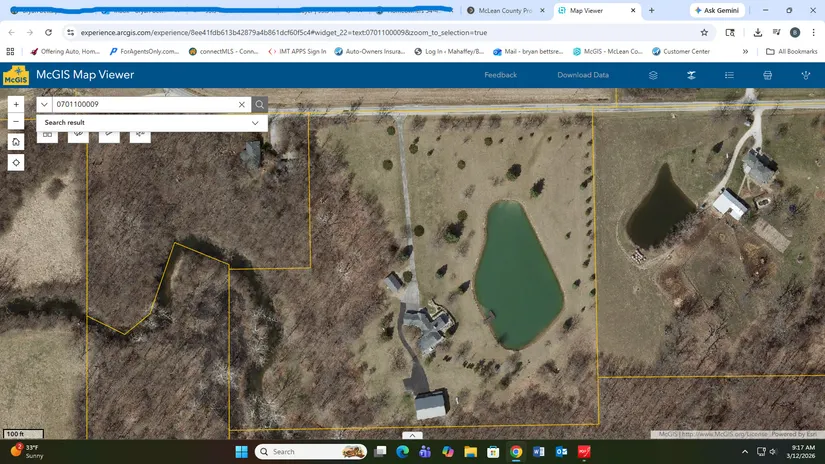Screen dimensions: 825x464
Task: Open the Feedback link
Action: (501, 75)
